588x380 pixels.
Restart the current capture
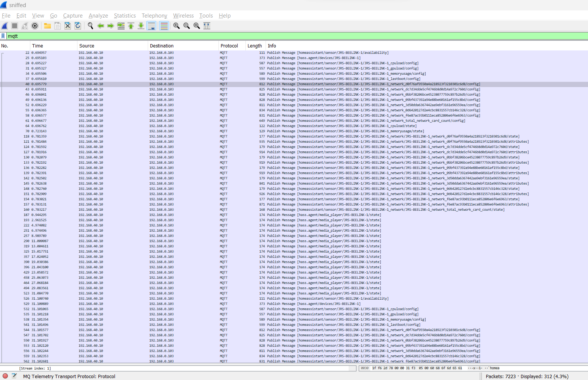pos(25,26)
